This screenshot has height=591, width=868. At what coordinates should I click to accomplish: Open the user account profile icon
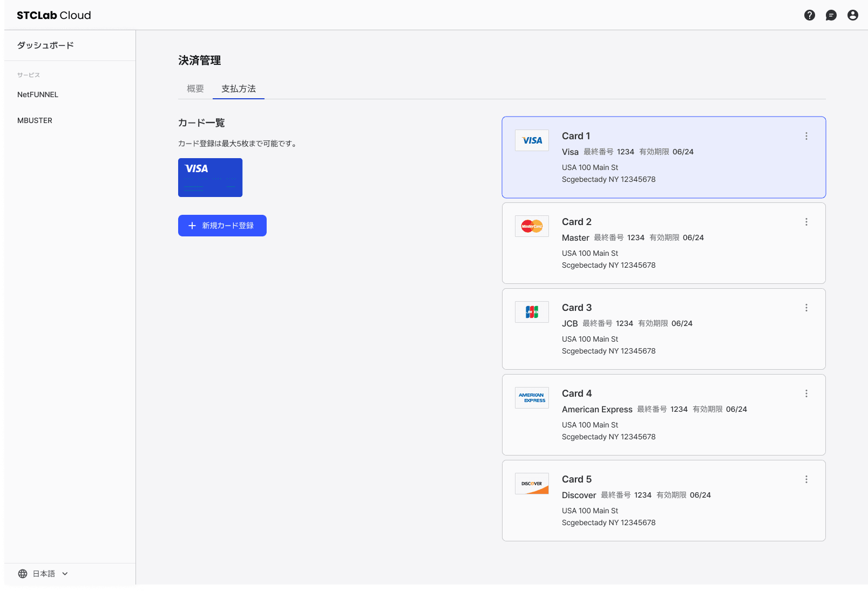[x=852, y=15]
